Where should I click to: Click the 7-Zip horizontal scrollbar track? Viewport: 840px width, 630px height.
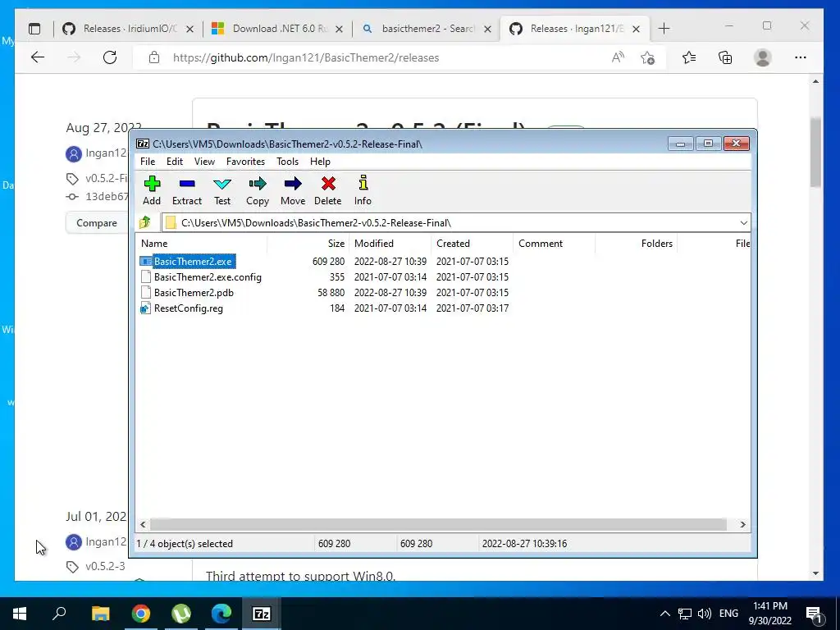coord(438,524)
